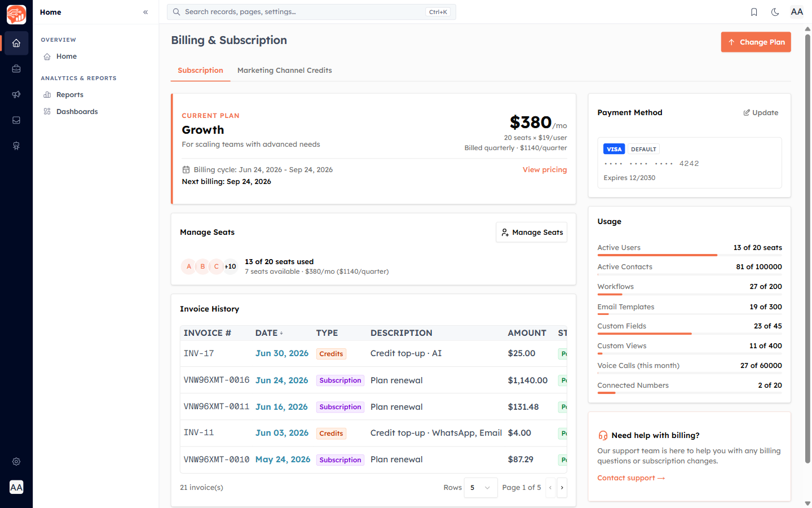Screen dimensions: 812x508
Task: Click the INVOICE # column header
Action: [x=208, y=333]
